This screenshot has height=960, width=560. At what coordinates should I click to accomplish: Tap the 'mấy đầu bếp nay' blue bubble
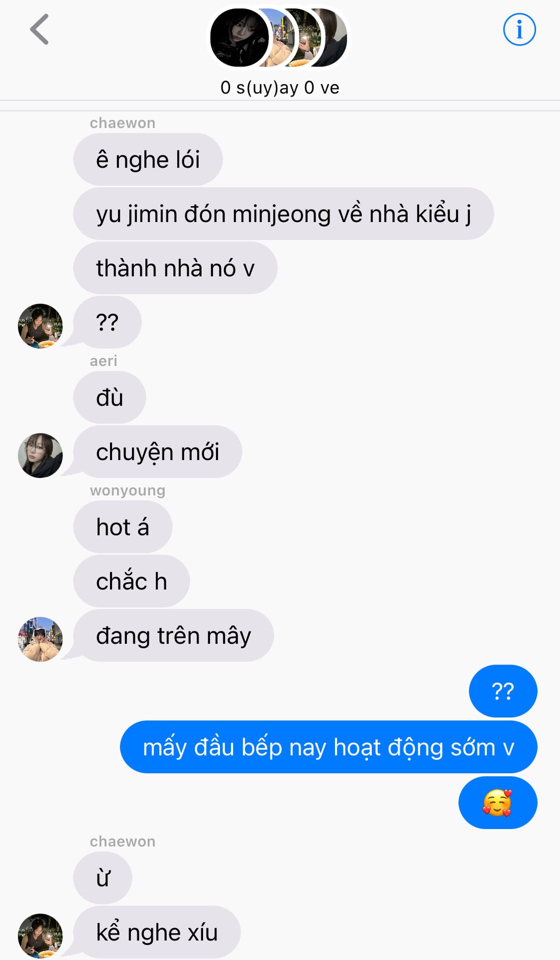(328, 747)
